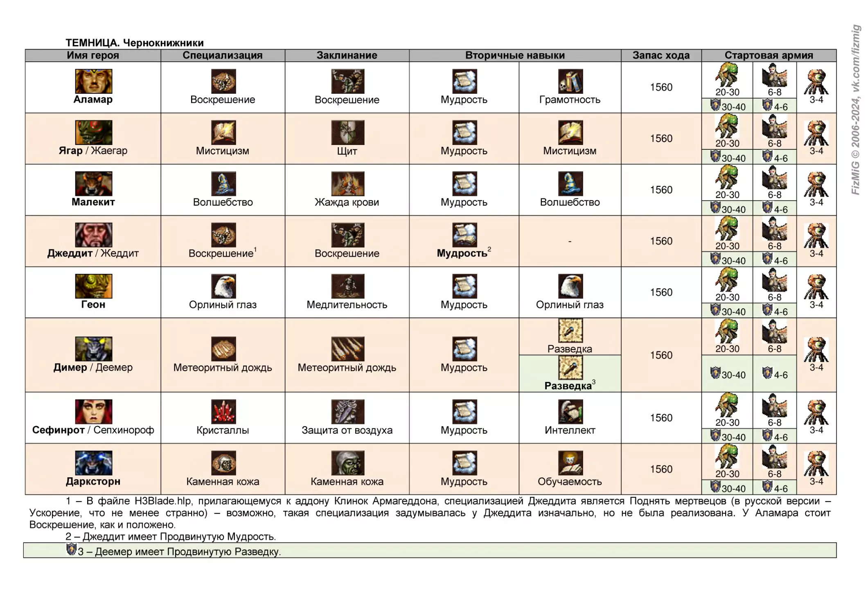This screenshot has height=614, width=868.
Task: Click the 6-8 harpy count in Джеддит's row
Action: click(x=774, y=246)
